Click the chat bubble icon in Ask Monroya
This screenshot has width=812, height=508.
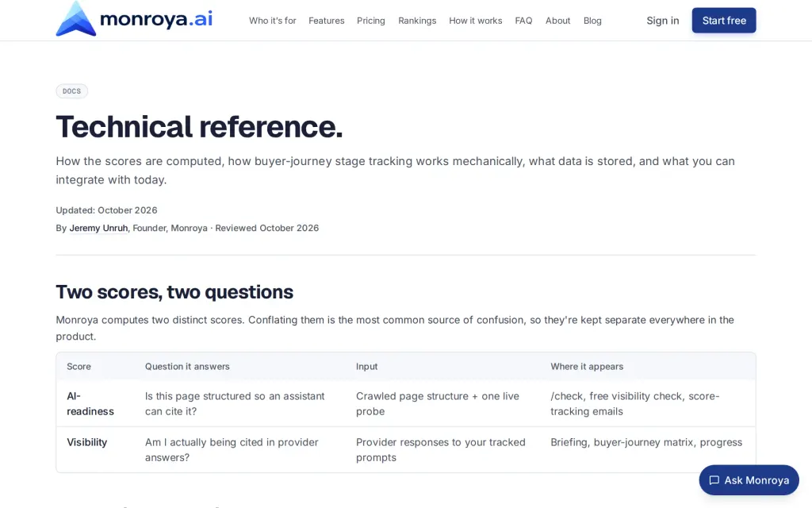[714, 480]
